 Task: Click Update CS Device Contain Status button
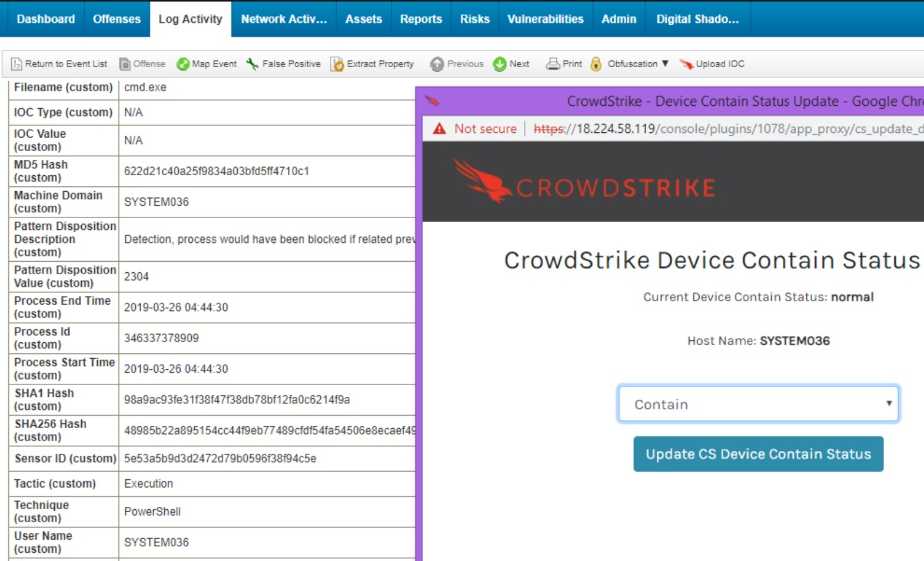[758, 454]
